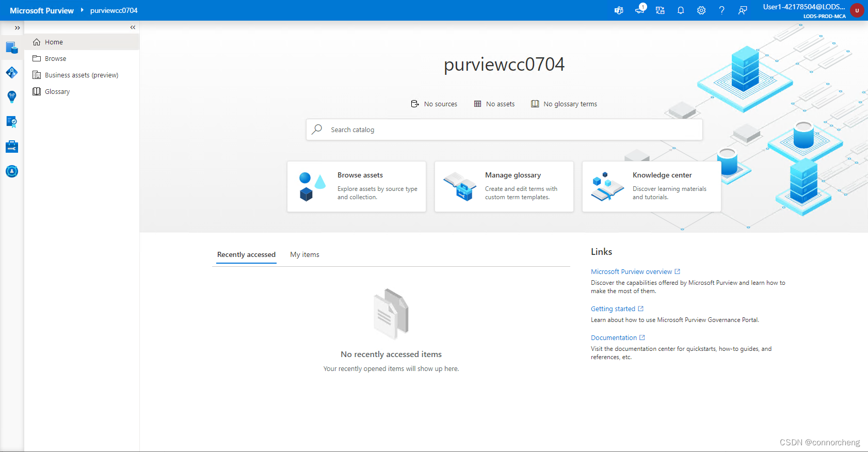Open the settings gear icon
This screenshot has width=868, height=452.
pos(701,10)
